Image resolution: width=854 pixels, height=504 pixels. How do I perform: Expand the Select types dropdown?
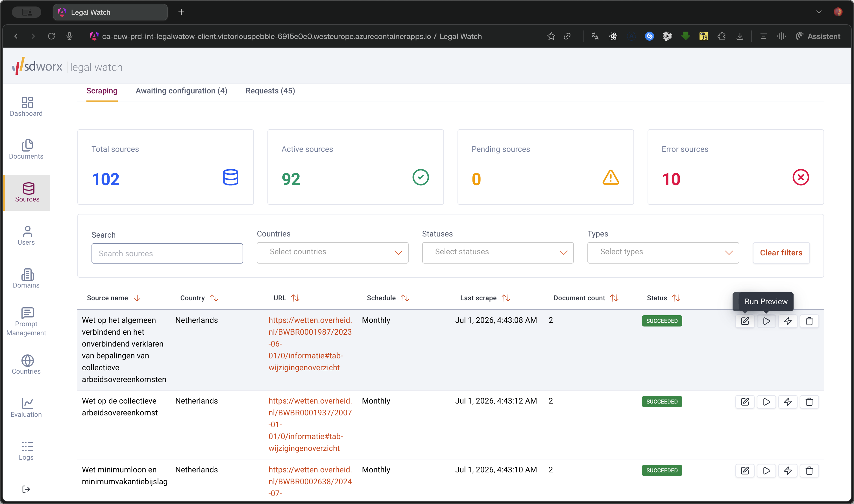(663, 252)
